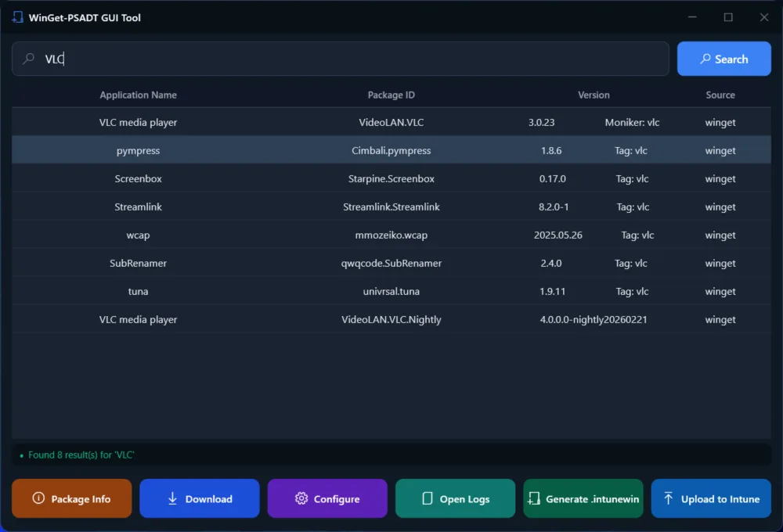Click the mmozeiko.wcap package ID
Viewport: 783px width, 532px height.
[391, 235]
